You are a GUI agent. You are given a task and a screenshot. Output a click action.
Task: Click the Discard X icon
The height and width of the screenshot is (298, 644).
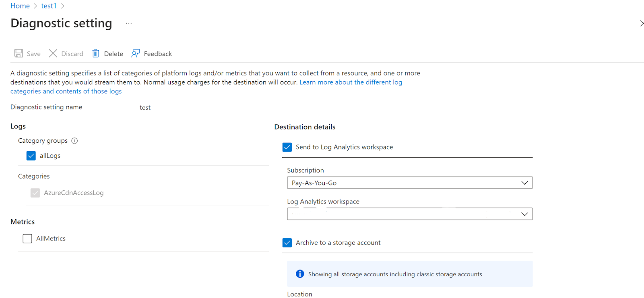(53, 53)
